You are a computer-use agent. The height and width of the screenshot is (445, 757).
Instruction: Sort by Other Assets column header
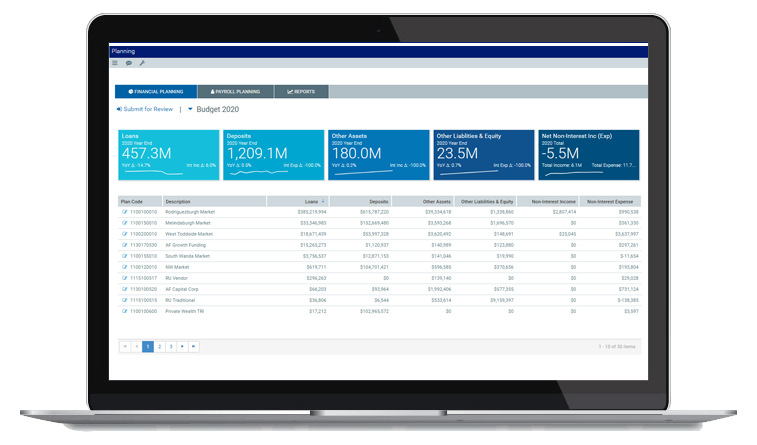click(x=423, y=201)
